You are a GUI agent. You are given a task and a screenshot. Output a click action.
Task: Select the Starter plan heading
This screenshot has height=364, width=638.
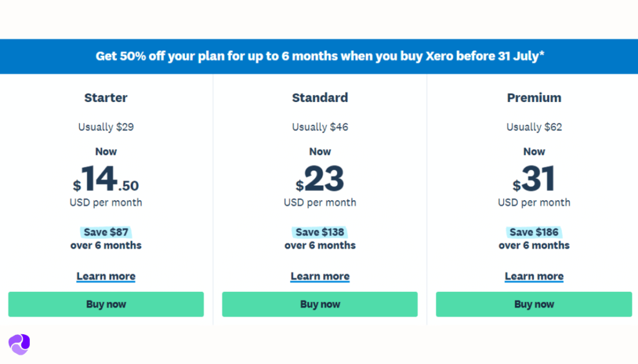tap(105, 98)
